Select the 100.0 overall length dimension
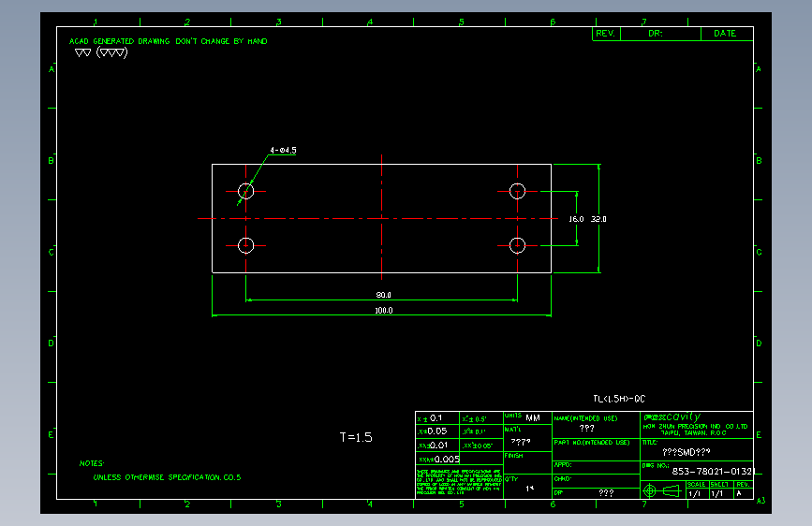The image size is (812, 526). point(384,311)
